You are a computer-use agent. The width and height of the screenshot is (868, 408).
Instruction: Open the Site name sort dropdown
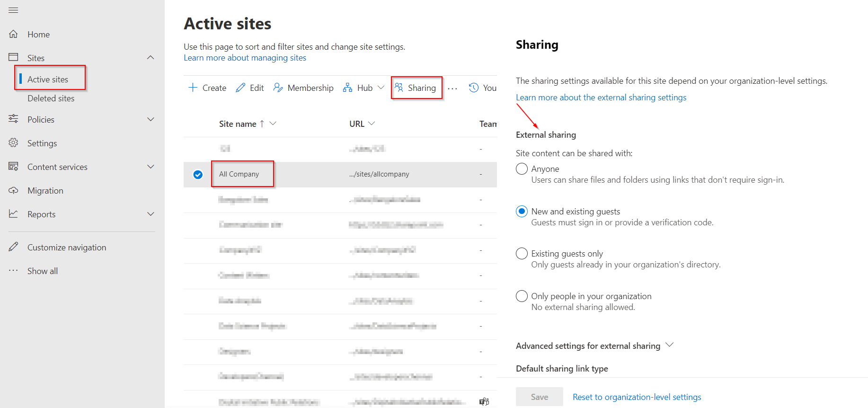coord(273,123)
